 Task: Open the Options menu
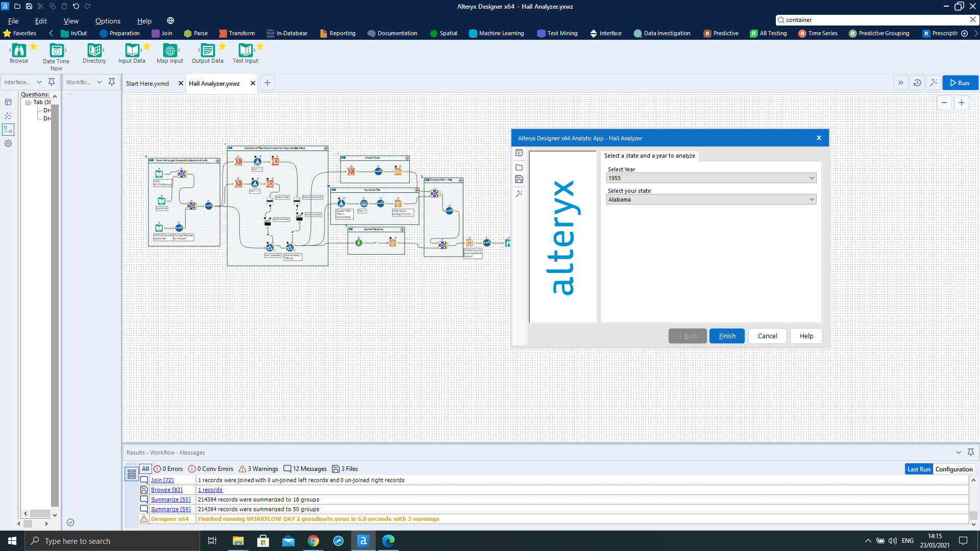point(108,21)
